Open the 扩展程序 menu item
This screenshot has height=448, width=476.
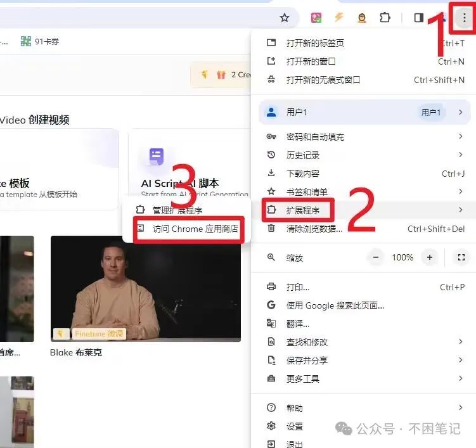click(364, 210)
